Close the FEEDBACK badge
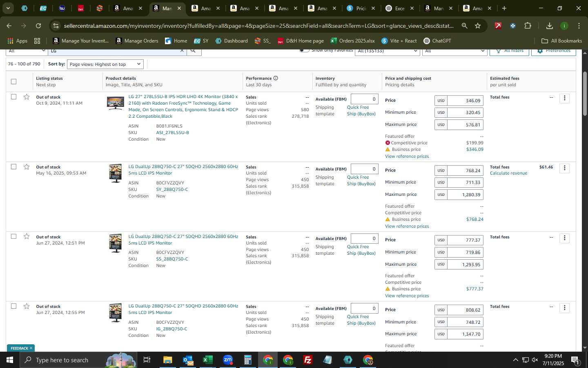The width and height of the screenshot is (588, 368). [x=31, y=348]
